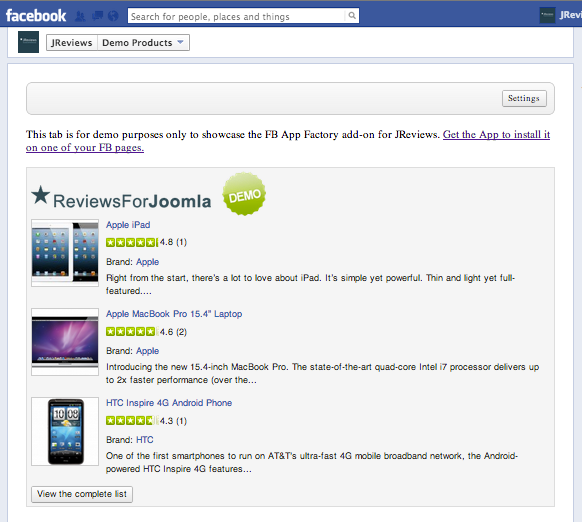Open the Apple iPad thumbnail
The width and height of the screenshot is (582, 522).
pos(65,253)
